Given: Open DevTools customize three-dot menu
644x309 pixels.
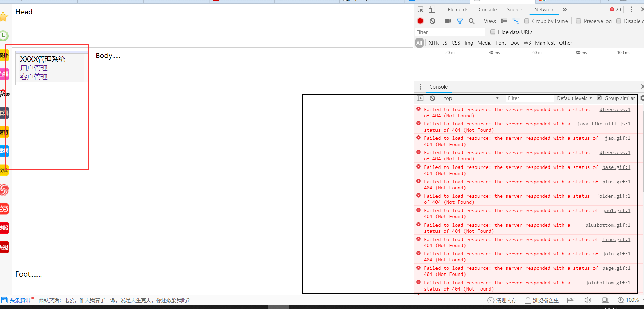Looking at the screenshot, I should tap(631, 10).
